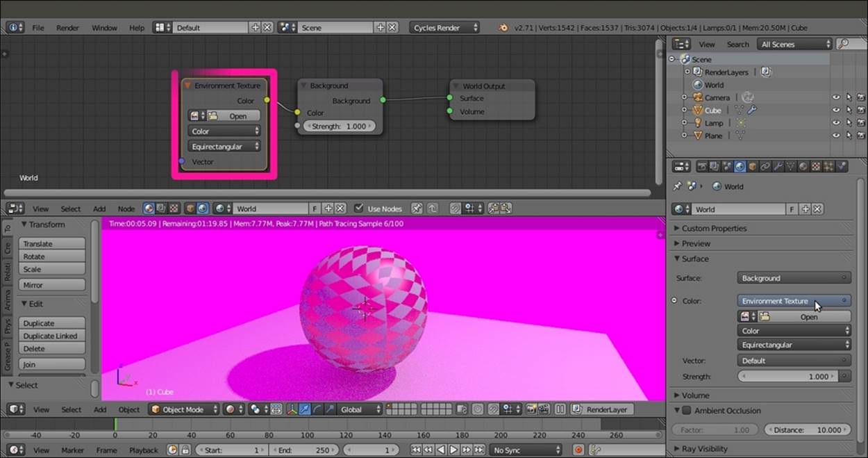The height and width of the screenshot is (458, 868).
Task: Click the Translate button
Action: [53, 244]
